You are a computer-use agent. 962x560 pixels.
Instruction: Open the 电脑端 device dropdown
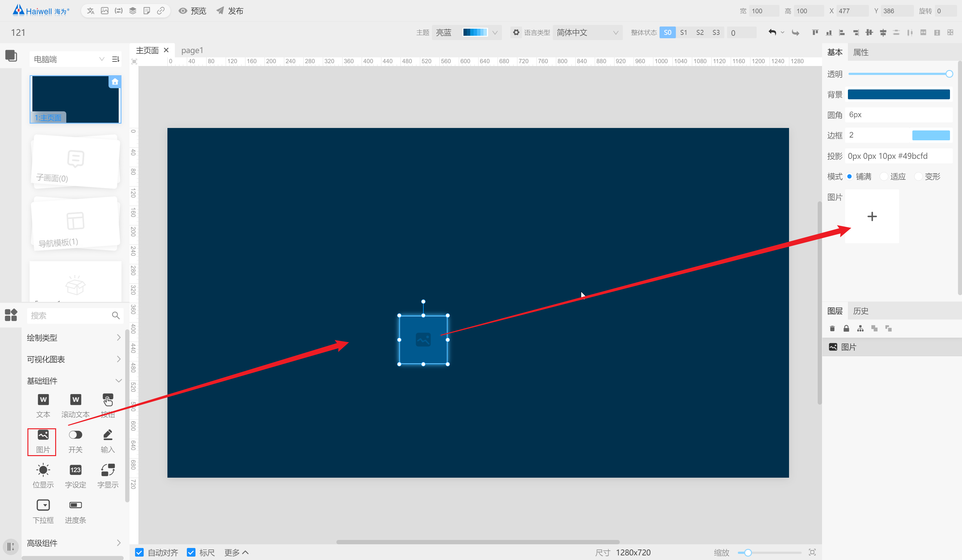(x=69, y=59)
